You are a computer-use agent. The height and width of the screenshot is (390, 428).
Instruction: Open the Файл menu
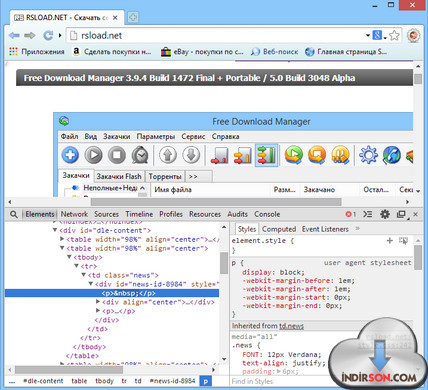coord(69,136)
